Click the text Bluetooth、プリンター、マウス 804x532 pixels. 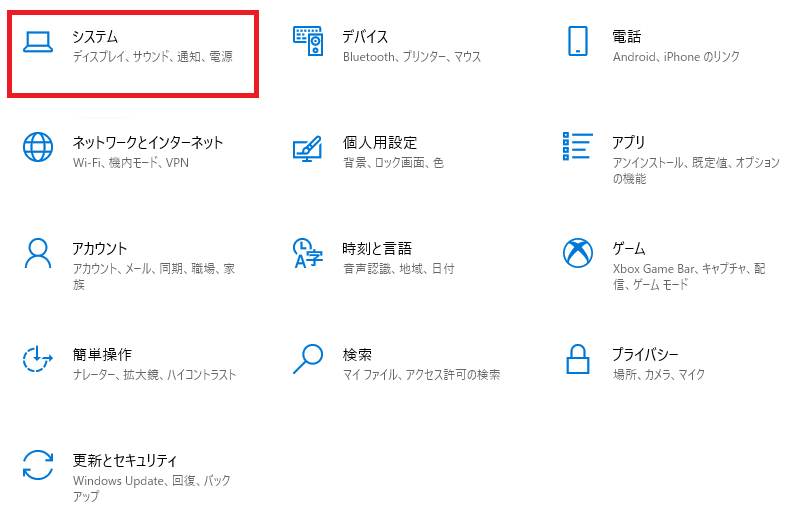[412, 57]
